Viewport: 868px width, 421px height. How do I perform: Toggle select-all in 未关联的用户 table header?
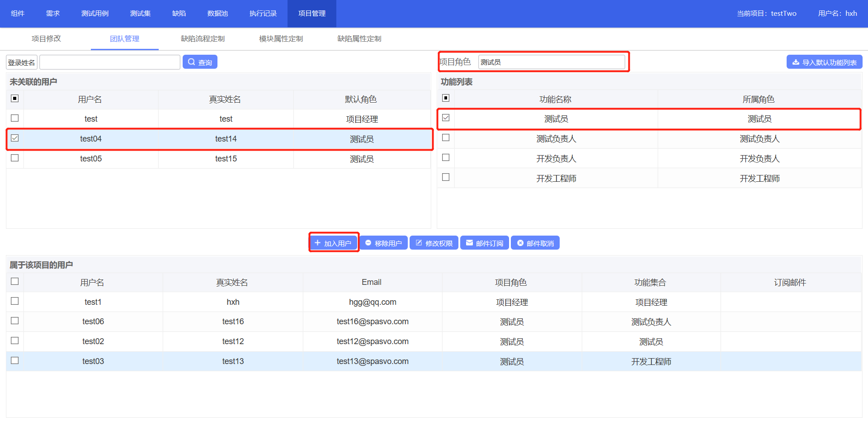(15, 99)
